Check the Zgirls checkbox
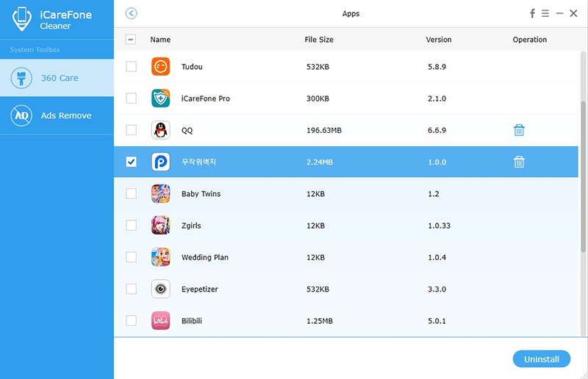The image size is (588, 379). click(x=132, y=225)
